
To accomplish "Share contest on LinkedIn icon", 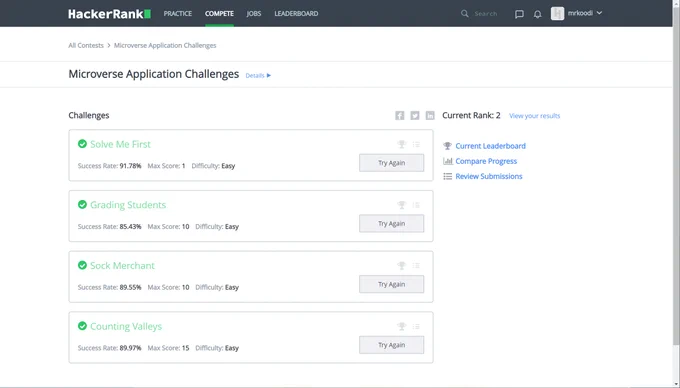I will (430, 115).
